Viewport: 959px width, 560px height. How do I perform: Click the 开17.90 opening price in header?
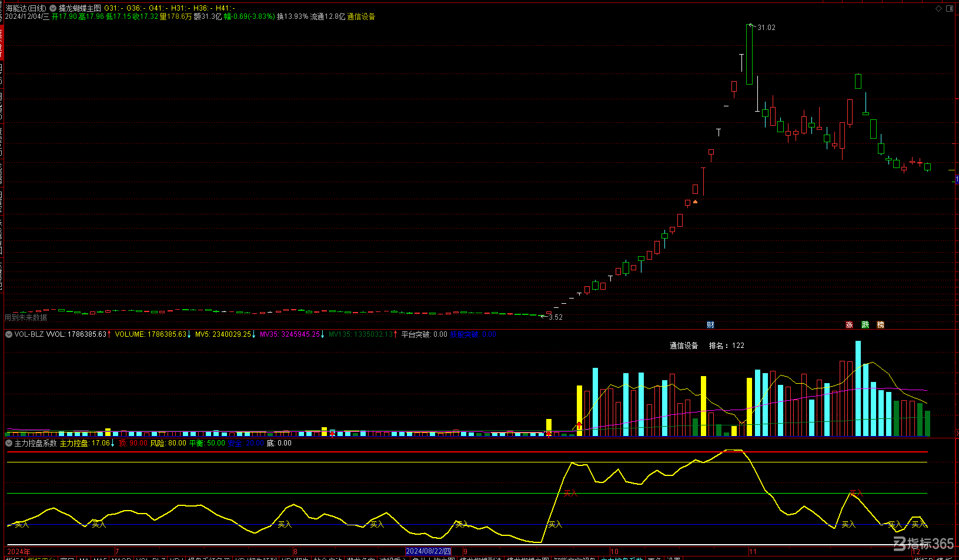tap(64, 16)
